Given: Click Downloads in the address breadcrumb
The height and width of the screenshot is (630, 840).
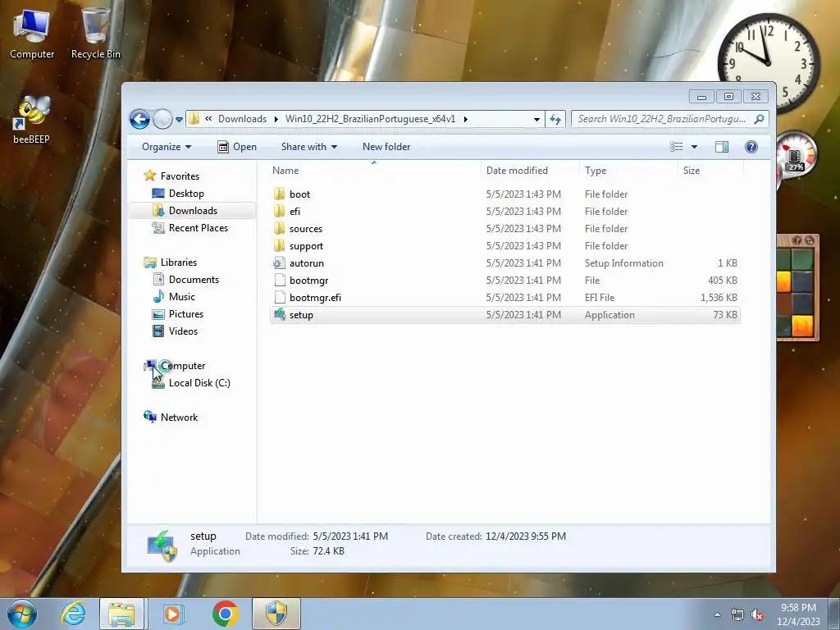Looking at the screenshot, I should click(x=242, y=119).
